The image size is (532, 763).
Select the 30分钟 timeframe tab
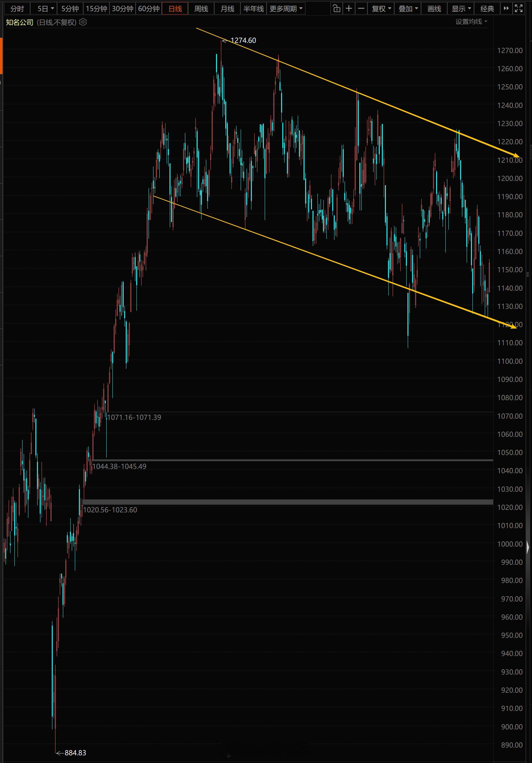(123, 9)
